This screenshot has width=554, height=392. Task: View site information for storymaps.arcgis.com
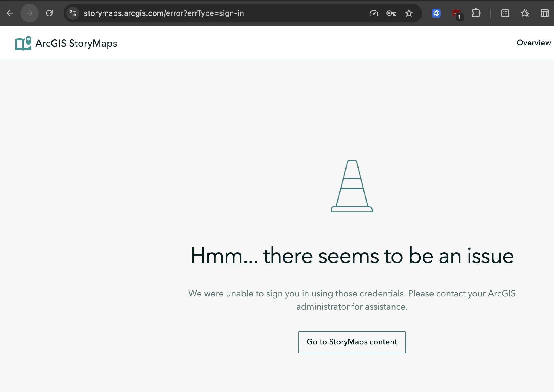[73, 13]
